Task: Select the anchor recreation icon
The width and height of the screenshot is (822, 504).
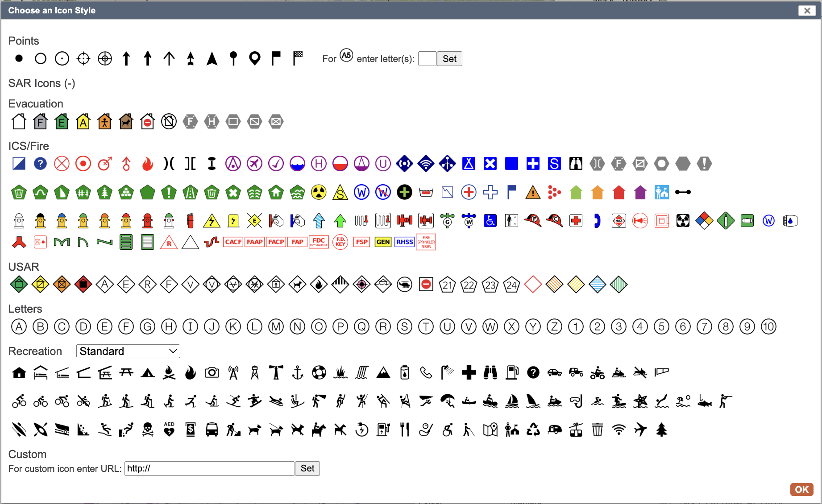Action: (x=297, y=372)
